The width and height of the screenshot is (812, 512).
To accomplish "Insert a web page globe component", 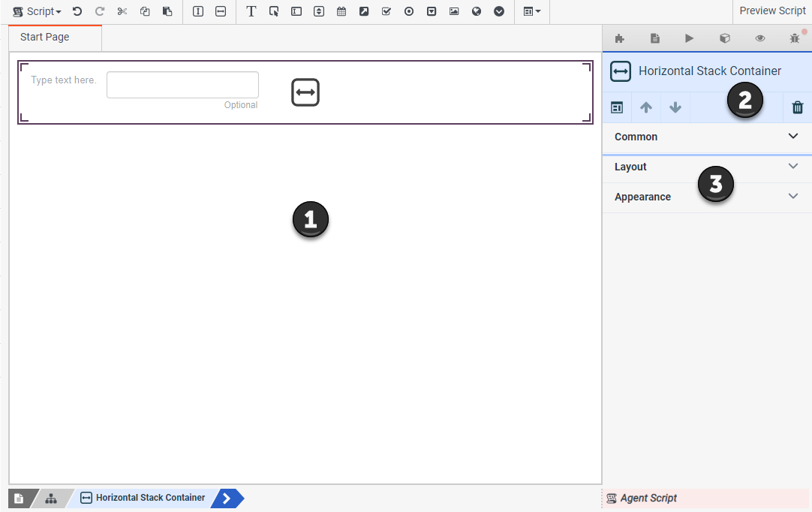I will click(x=477, y=11).
